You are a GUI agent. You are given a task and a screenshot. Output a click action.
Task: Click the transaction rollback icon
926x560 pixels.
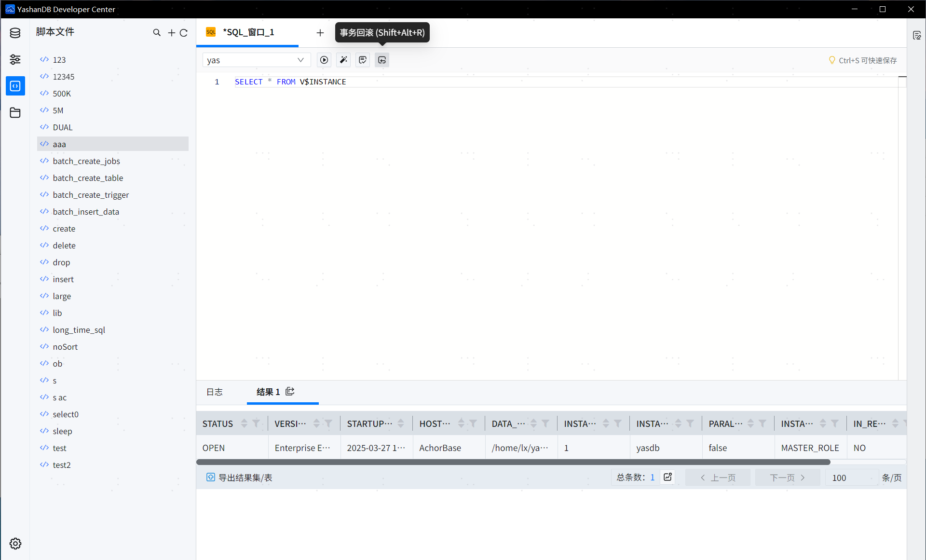click(382, 60)
